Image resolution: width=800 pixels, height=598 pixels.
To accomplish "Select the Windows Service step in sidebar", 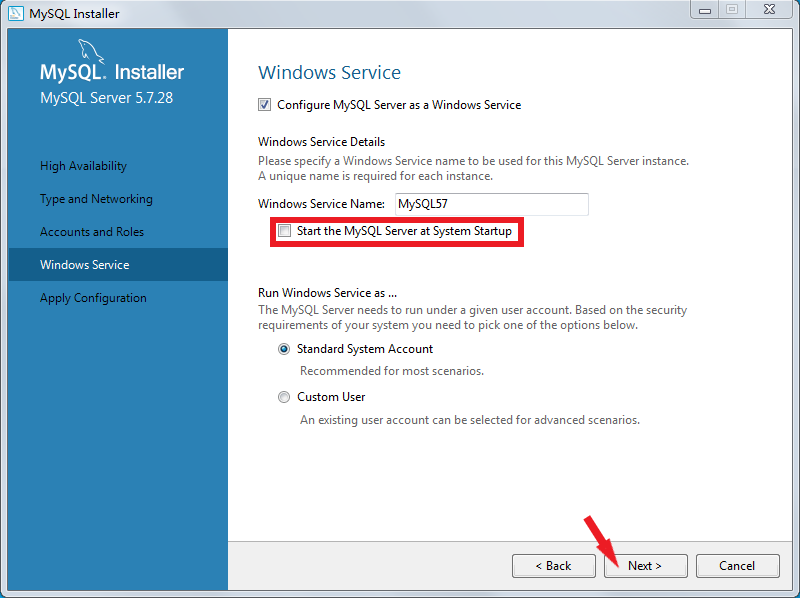I will [118, 264].
